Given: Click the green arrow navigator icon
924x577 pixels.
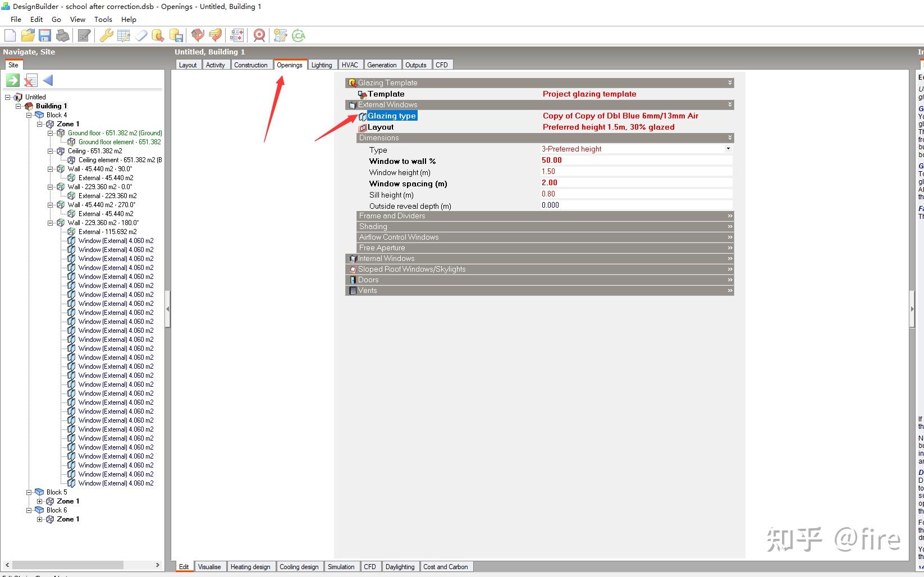Looking at the screenshot, I should pos(13,80).
